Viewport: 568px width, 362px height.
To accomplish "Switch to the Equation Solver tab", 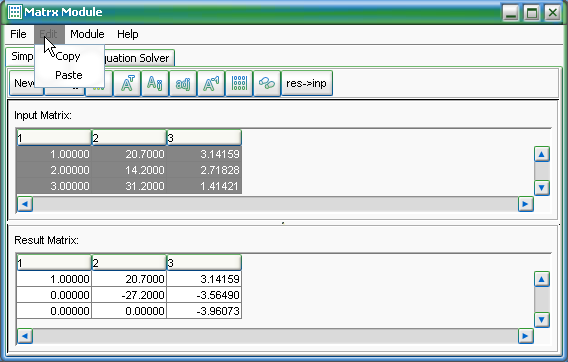I will pyautogui.click(x=139, y=58).
